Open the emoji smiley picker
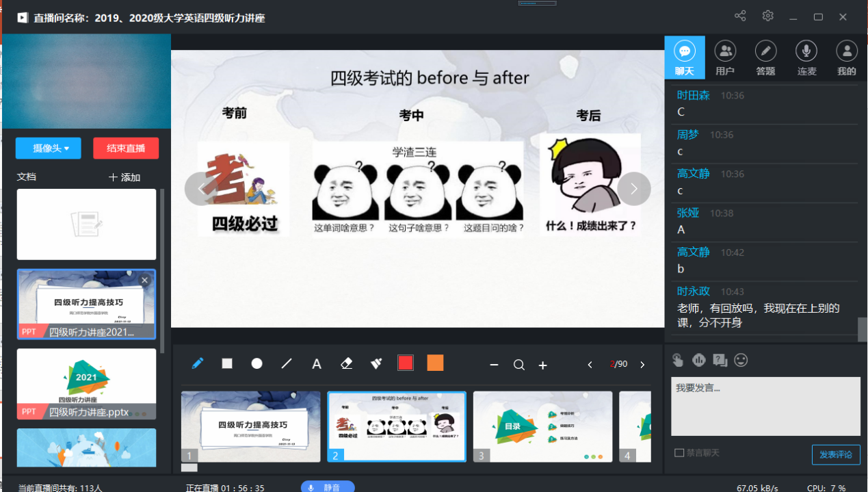 coord(741,360)
